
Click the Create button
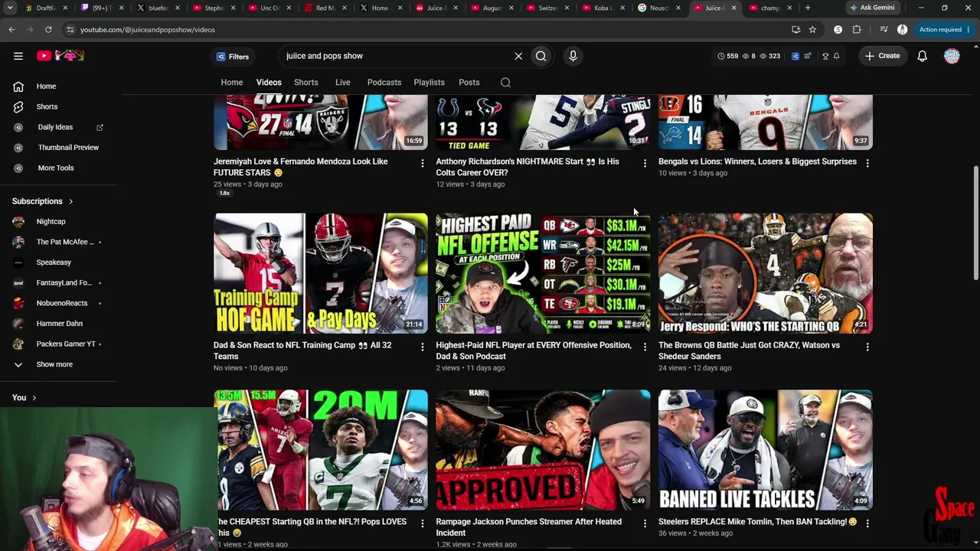coord(882,56)
